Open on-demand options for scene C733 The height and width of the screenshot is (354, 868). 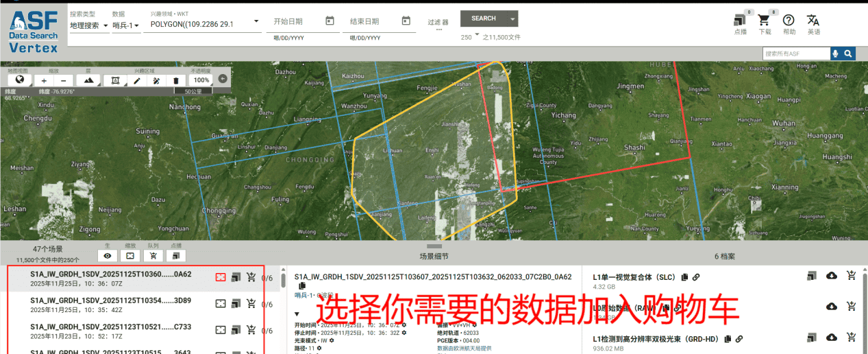point(236,330)
